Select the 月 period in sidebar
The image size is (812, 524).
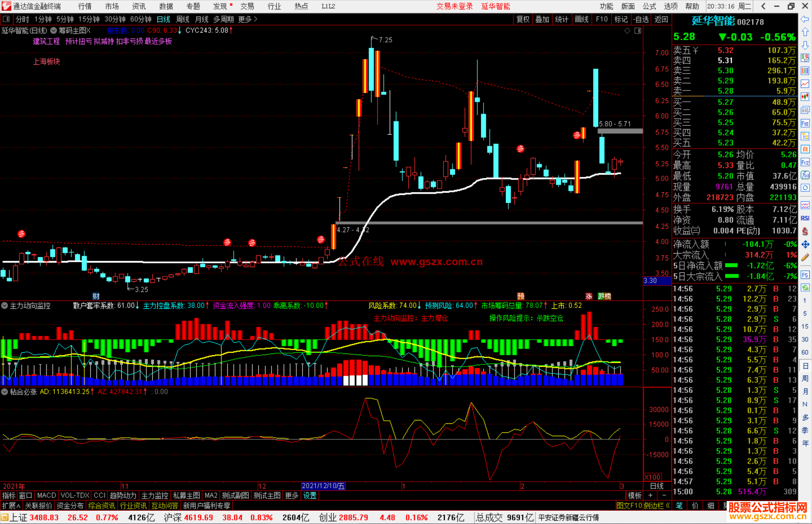coord(805,391)
